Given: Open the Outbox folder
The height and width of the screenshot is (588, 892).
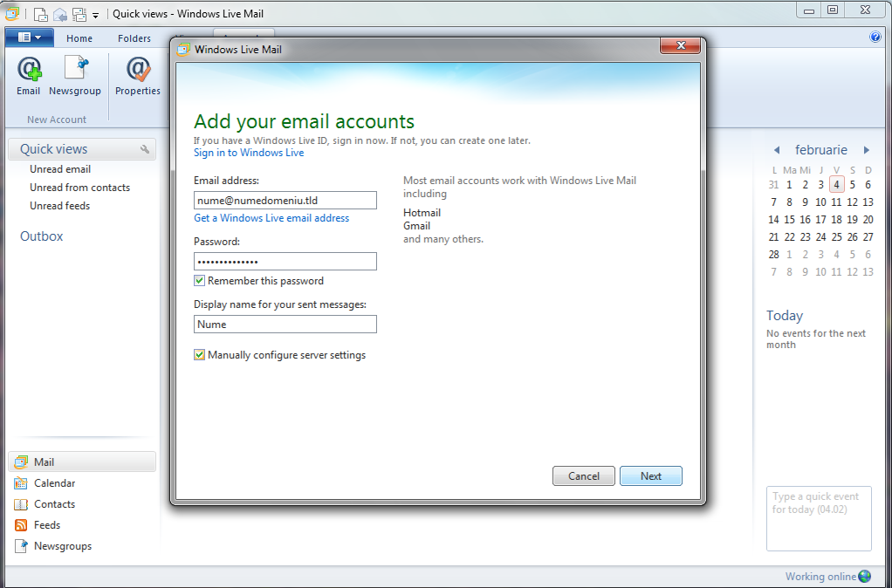Looking at the screenshot, I should pyautogui.click(x=42, y=236).
